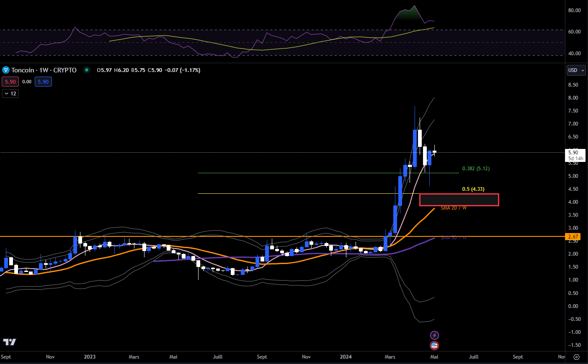Click the SMA 20 / W label

pyautogui.click(x=453, y=208)
